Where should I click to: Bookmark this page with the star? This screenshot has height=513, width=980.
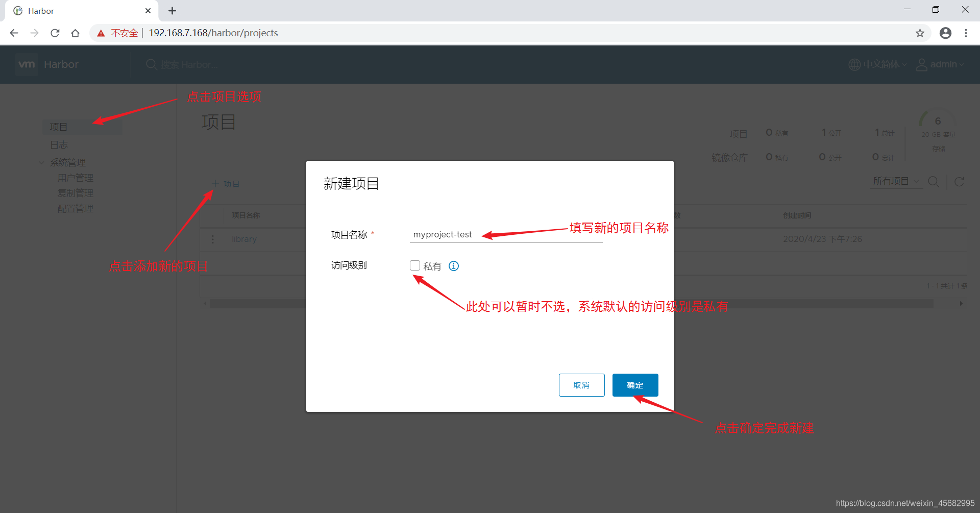coord(920,33)
